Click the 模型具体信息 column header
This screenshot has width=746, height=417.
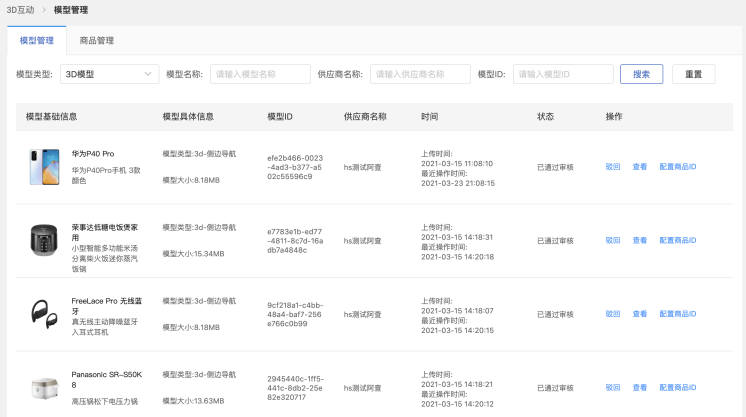tap(188, 117)
